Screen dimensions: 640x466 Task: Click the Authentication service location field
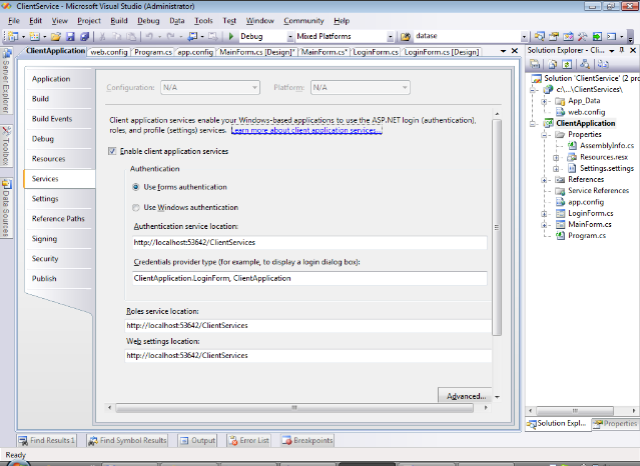click(x=310, y=242)
